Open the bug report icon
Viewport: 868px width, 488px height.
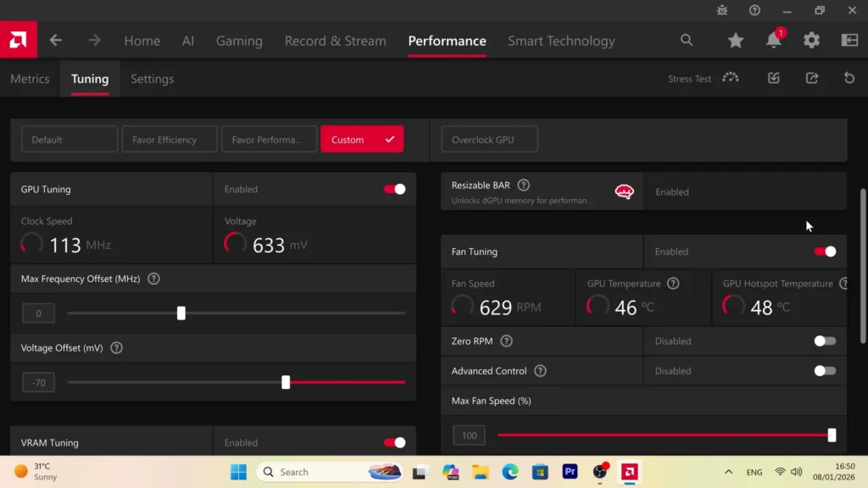[722, 10]
